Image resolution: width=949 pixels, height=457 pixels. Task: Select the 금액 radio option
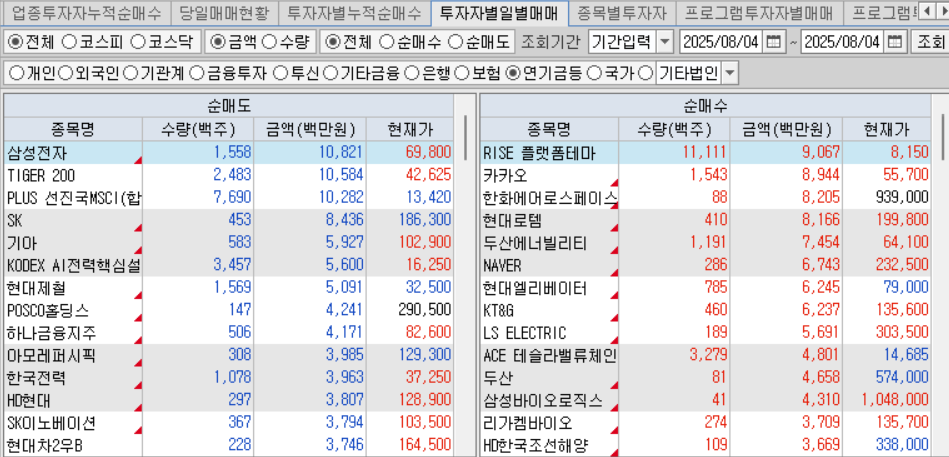pyautogui.click(x=217, y=42)
